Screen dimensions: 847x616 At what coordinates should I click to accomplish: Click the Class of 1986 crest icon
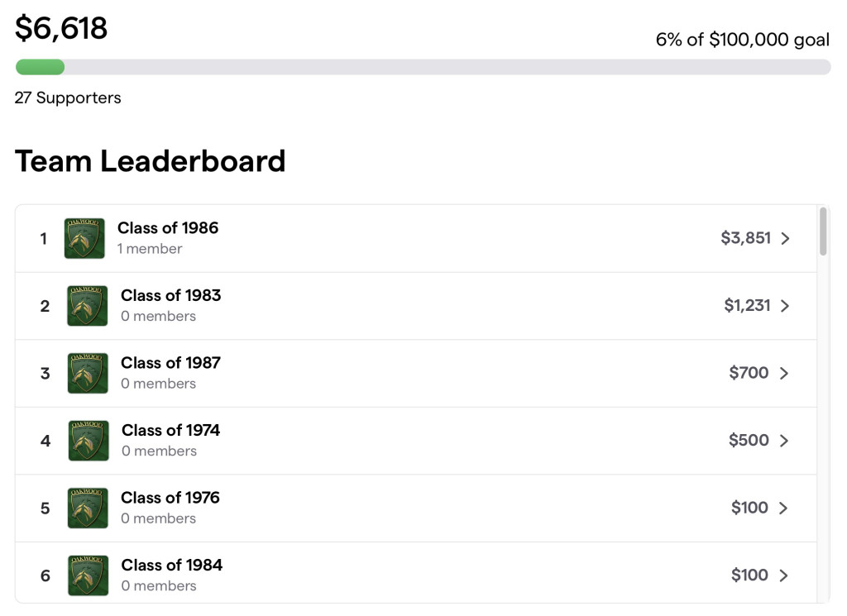coord(84,238)
